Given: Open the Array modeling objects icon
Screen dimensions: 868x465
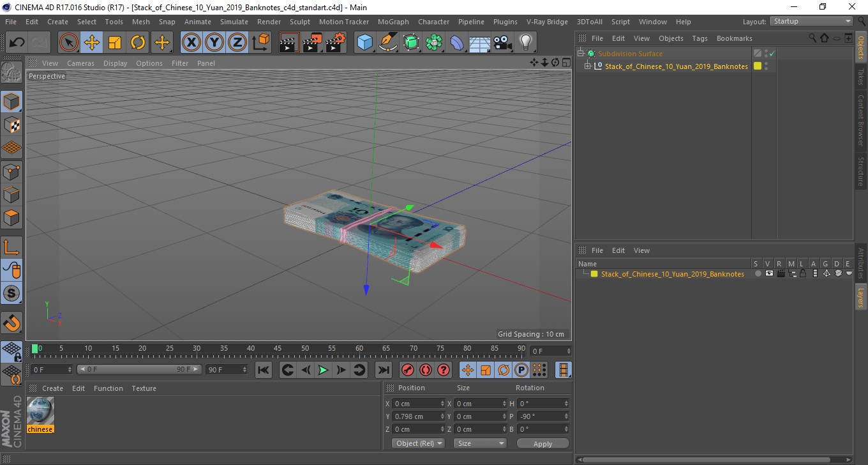Looking at the screenshot, I should pos(434,43).
